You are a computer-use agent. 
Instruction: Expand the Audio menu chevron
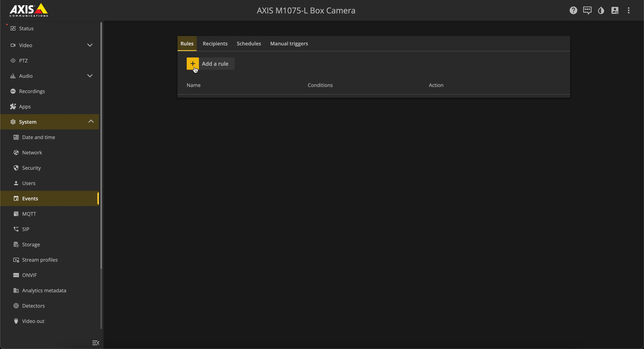pos(90,76)
